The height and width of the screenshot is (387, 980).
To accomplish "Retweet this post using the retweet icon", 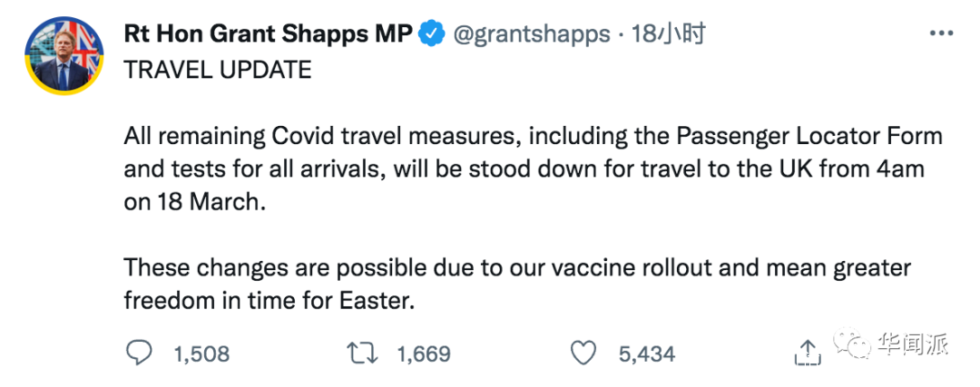I will [363, 353].
